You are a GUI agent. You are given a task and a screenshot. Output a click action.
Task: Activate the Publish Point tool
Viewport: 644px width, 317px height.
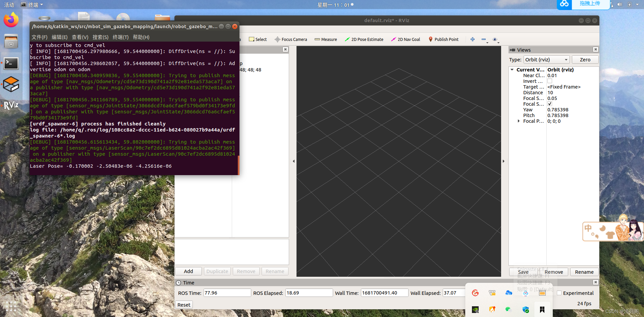tap(443, 39)
